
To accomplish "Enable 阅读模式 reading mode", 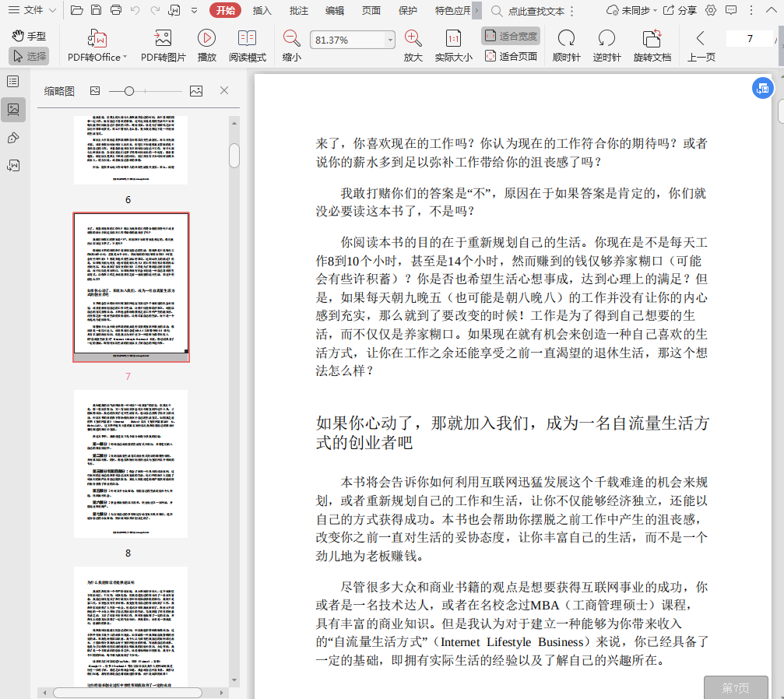I will click(x=248, y=45).
